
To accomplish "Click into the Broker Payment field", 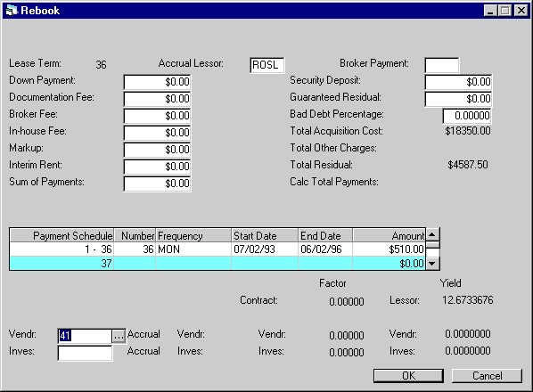I will click(x=441, y=65).
